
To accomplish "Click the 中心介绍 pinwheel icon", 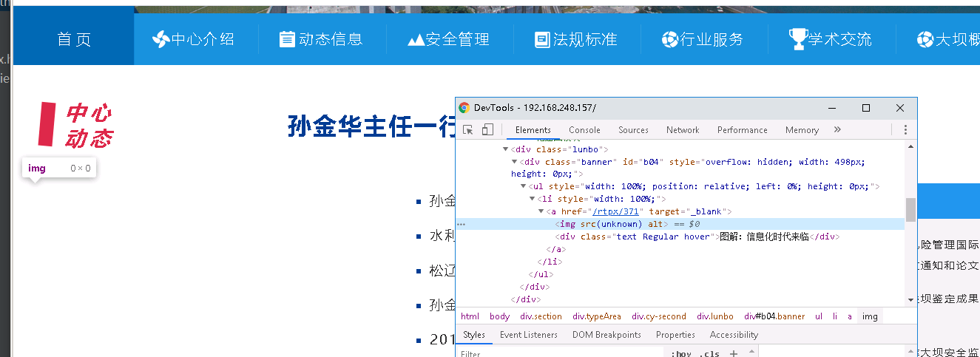I will [160, 39].
